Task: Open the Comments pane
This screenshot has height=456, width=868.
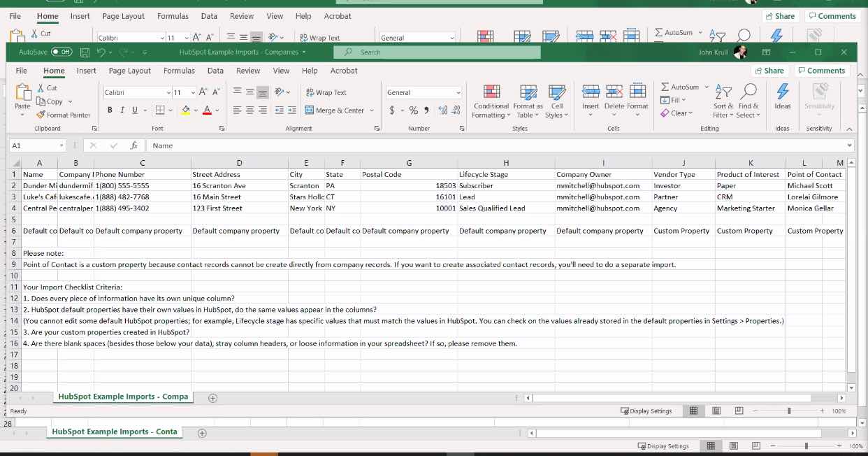Action: (822, 71)
